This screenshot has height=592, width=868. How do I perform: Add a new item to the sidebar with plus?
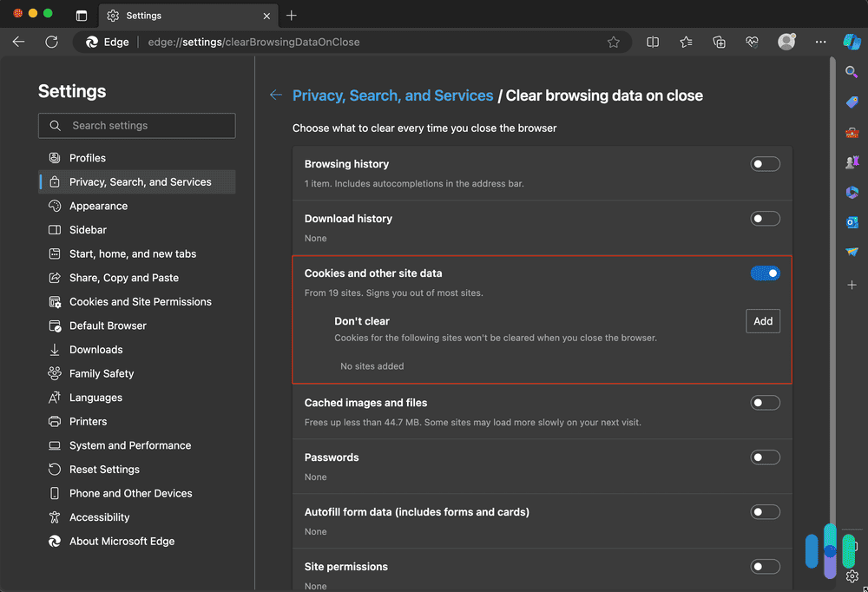852,285
